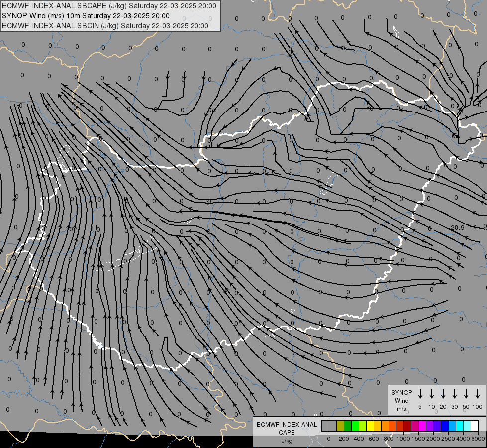Click the 2500 tick label on CAPE scale
This screenshot has width=487, height=448.
tap(448, 439)
